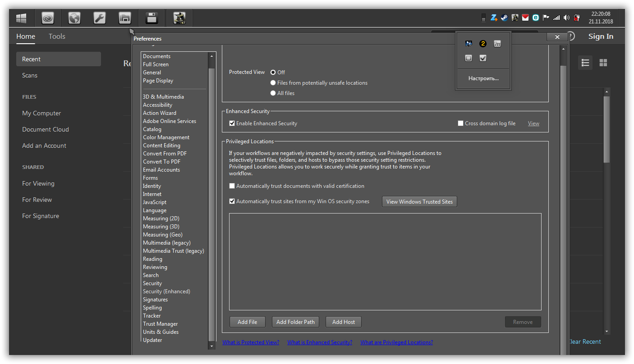Click the floppy disk taskbar icon
The image size is (634, 364).
click(x=152, y=18)
